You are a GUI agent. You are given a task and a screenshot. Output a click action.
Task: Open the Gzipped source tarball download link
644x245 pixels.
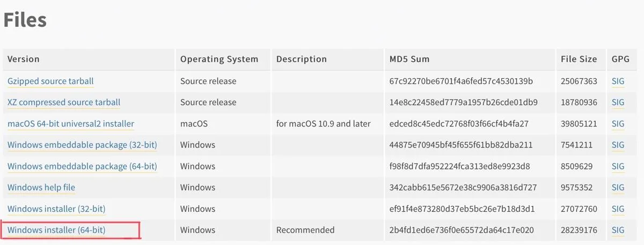[50, 81]
